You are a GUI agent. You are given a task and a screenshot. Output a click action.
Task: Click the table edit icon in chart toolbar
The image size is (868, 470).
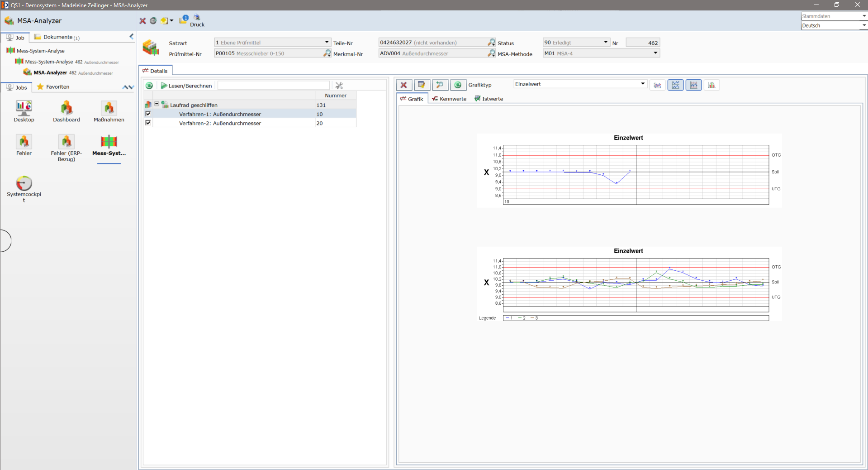click(x=422, y=85)
